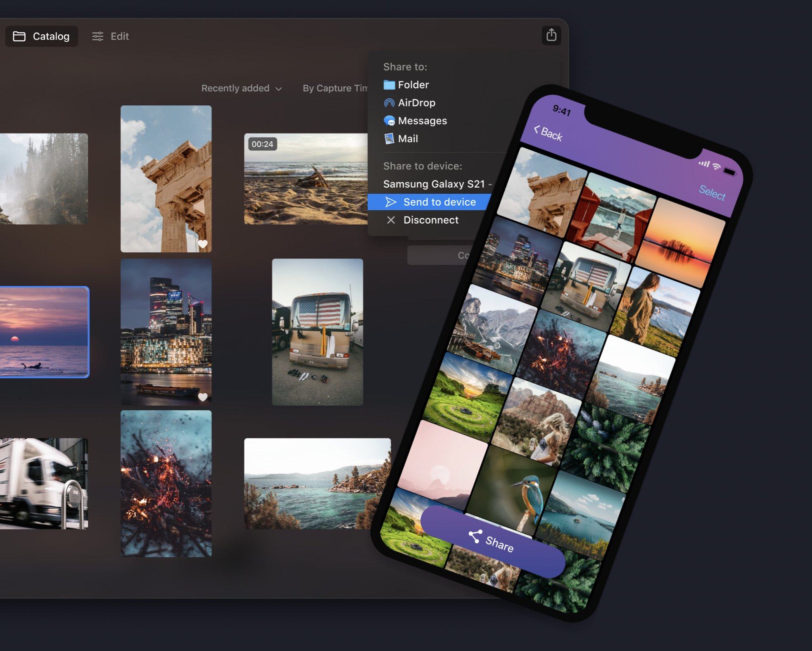
Task: Choose AirDrop in share menu
Action: 416,103
